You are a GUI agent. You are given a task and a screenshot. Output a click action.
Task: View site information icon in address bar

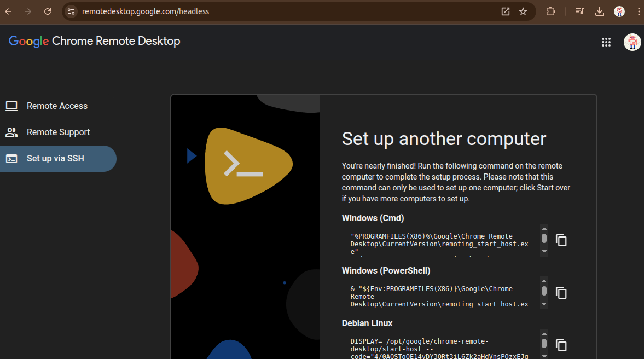[x=71, y=11]
